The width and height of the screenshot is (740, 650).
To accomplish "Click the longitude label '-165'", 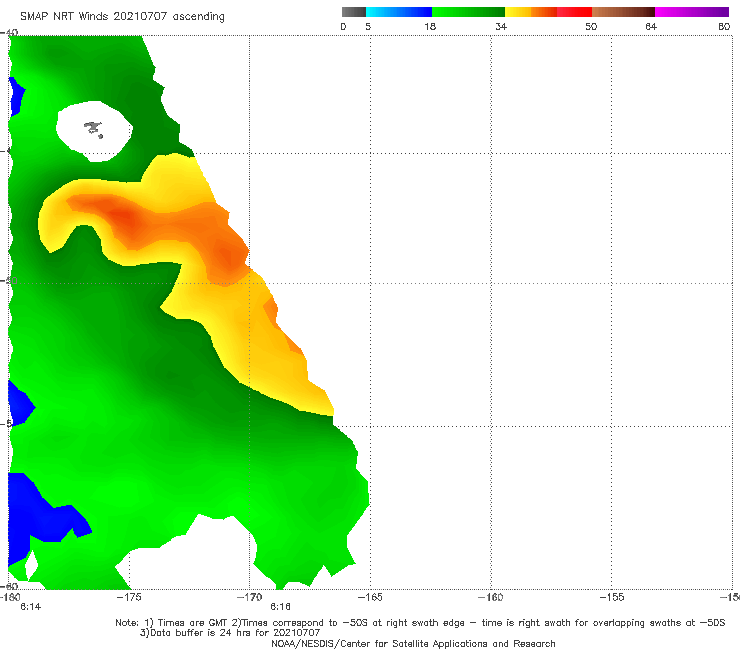I will click(x=370, y=597).
